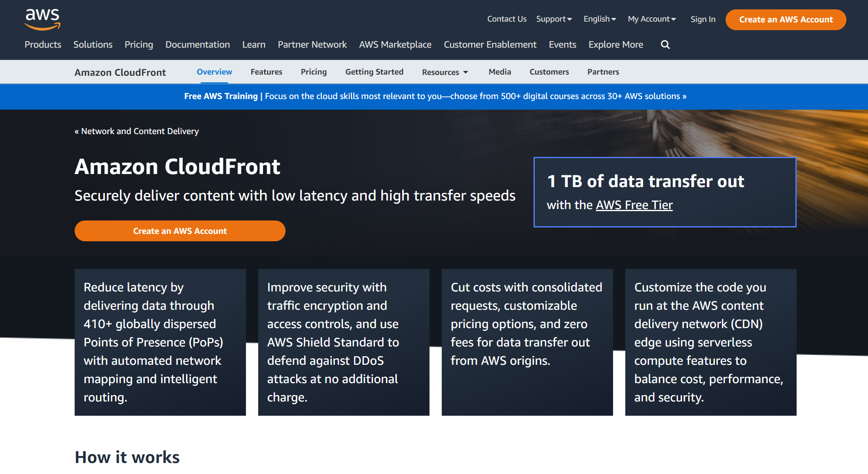Click the Amazon CloudFront hero heading
Image resolution: width=868 pixels, height=474 pixels.
click(x=177, y=167)
